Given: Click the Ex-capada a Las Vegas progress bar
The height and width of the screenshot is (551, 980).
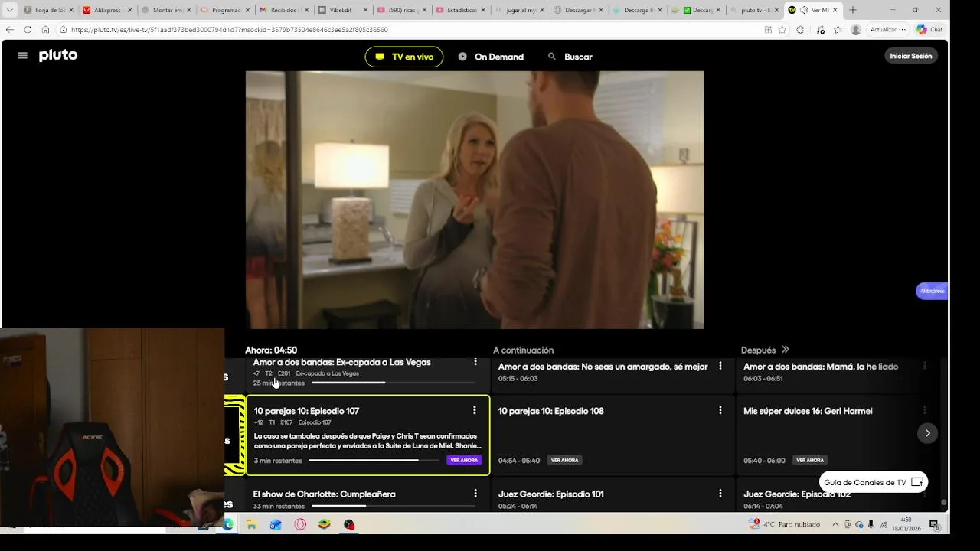Looking at the screenshot, I should (394, 383).
